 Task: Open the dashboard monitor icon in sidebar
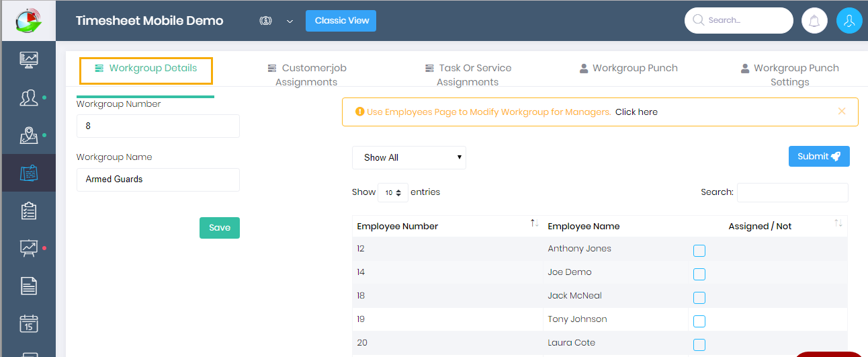point(29,60)
